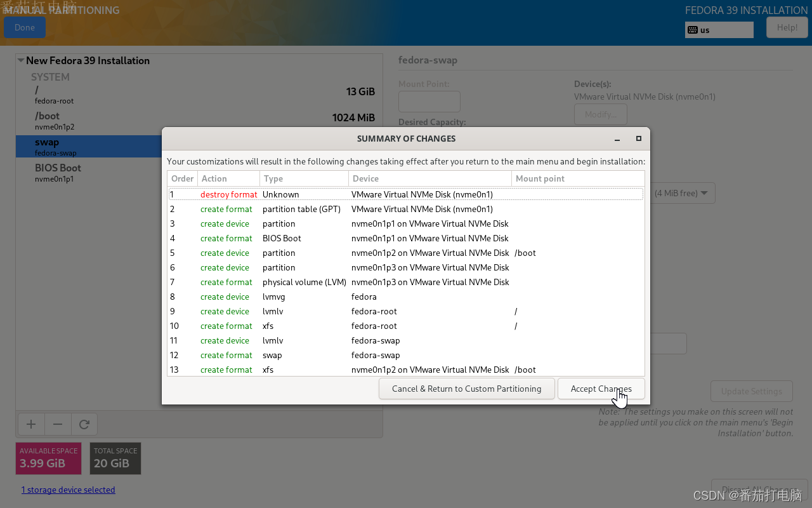Click the Mount point column header
This screenshot has height=508, width=812.
pyautogui.click(x=578, y=178)
